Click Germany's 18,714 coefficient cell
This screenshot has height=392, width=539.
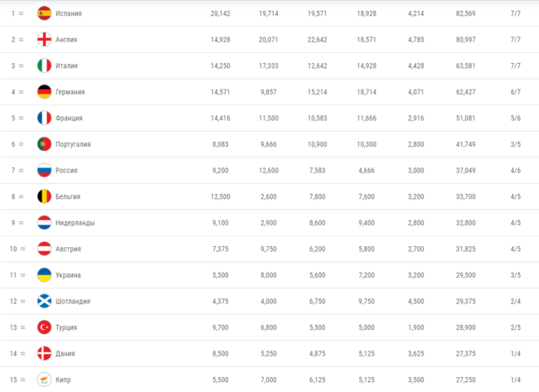(367, 92)
